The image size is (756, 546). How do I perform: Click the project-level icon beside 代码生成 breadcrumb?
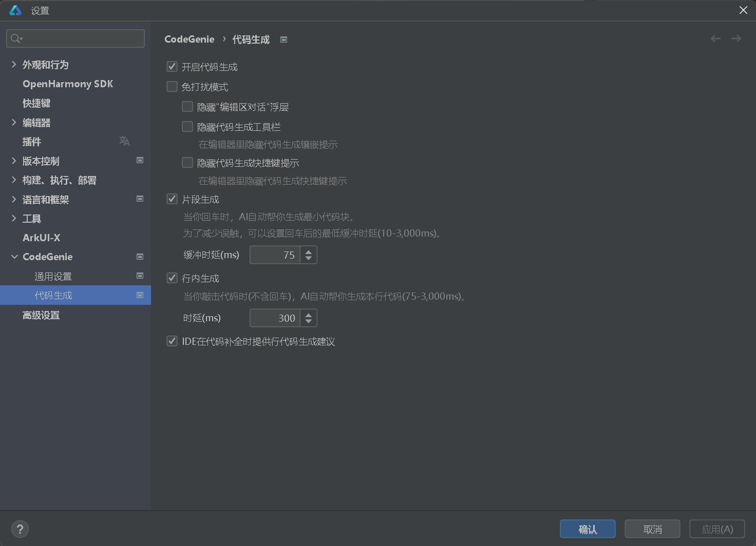[x=283, y=40]
